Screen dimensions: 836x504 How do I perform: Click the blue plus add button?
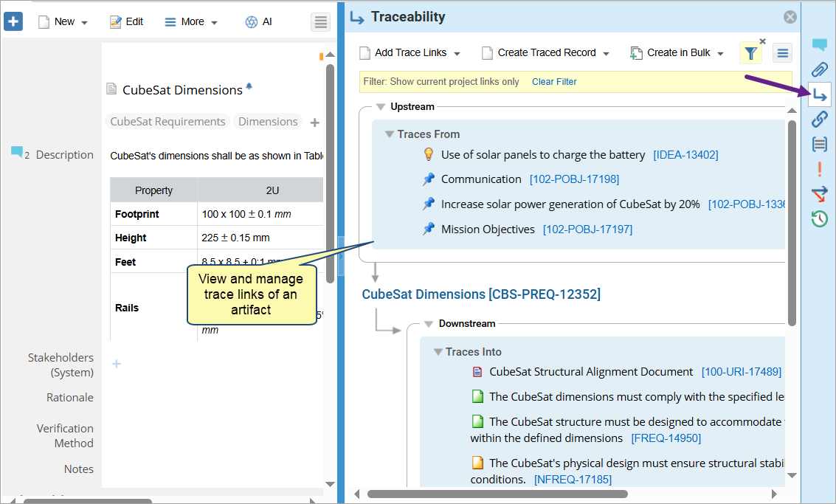pyautogui.click(x=14, y=21)
